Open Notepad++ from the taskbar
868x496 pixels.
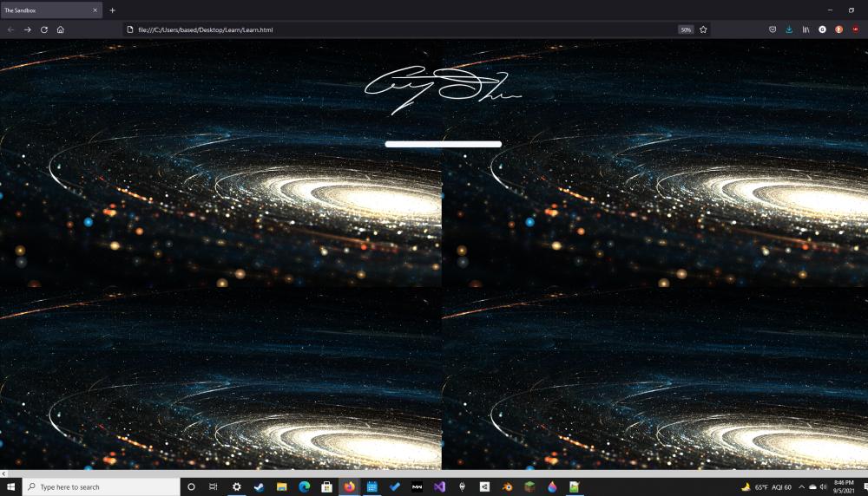point(575,486)
